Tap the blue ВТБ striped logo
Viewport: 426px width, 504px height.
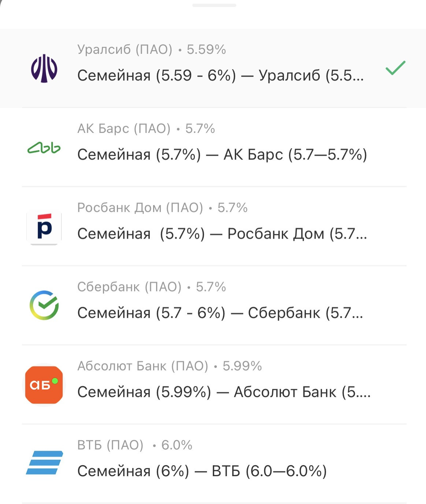pos(44,463)
